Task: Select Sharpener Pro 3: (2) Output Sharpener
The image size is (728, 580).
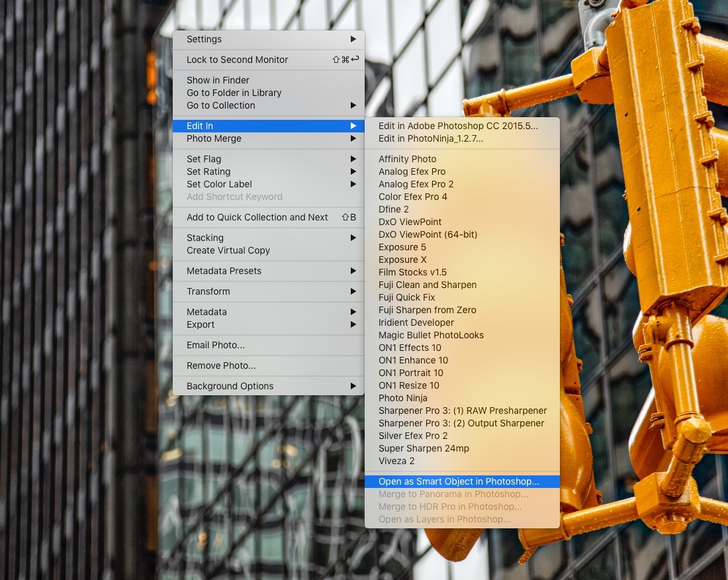Action: coord(462,423)
